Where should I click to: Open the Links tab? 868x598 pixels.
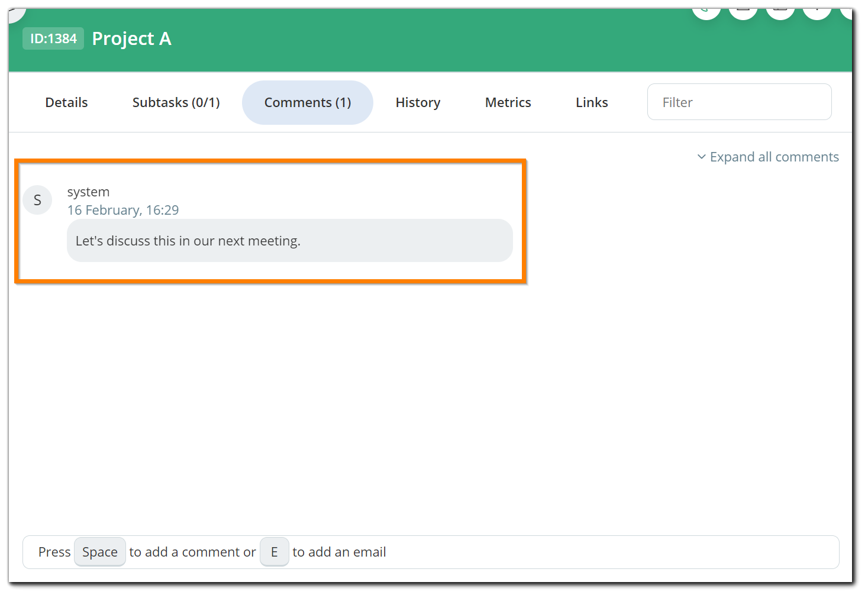(592, 102)
